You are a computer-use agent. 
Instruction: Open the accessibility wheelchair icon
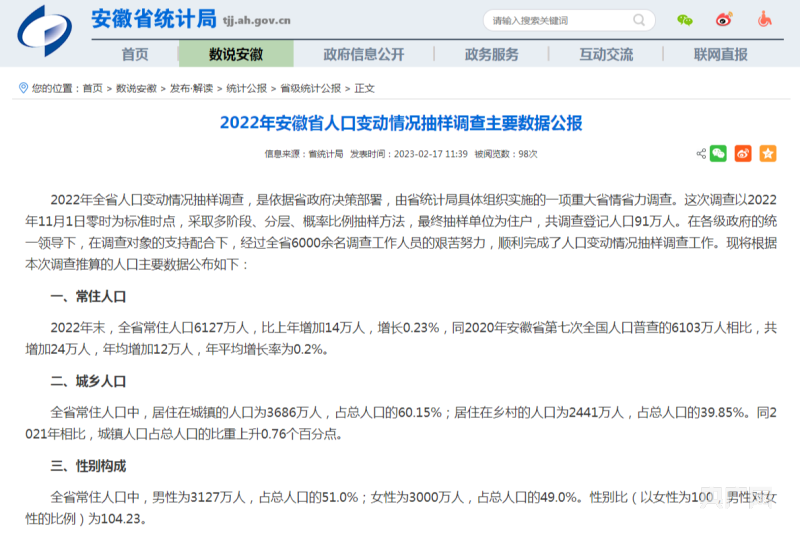(764, 20)
